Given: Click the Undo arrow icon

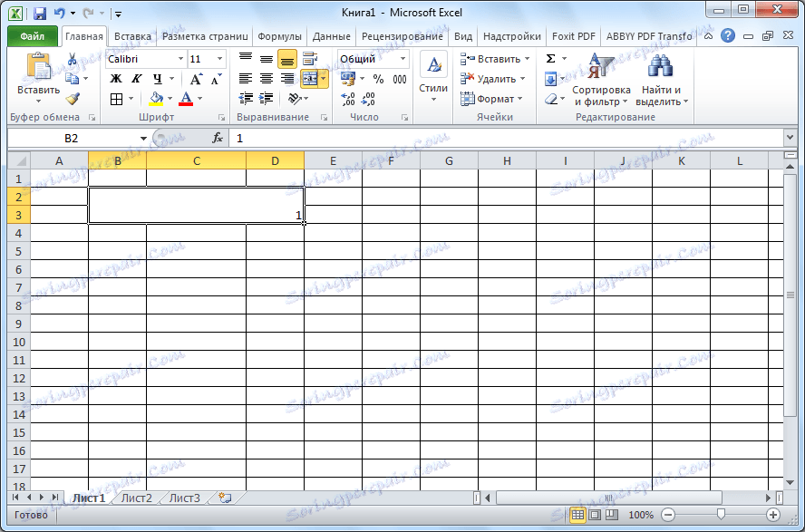Looking at the screenshot, I should coord(60,14).
